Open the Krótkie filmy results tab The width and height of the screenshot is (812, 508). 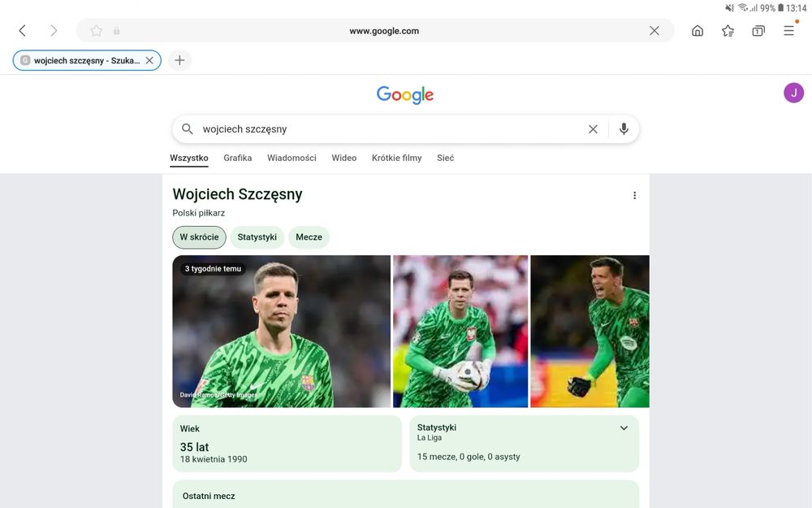click(397, 158)
